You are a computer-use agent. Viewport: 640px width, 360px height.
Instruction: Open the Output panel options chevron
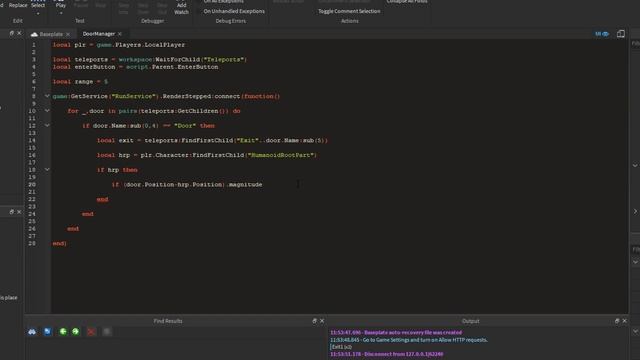[x=636, y=331]
